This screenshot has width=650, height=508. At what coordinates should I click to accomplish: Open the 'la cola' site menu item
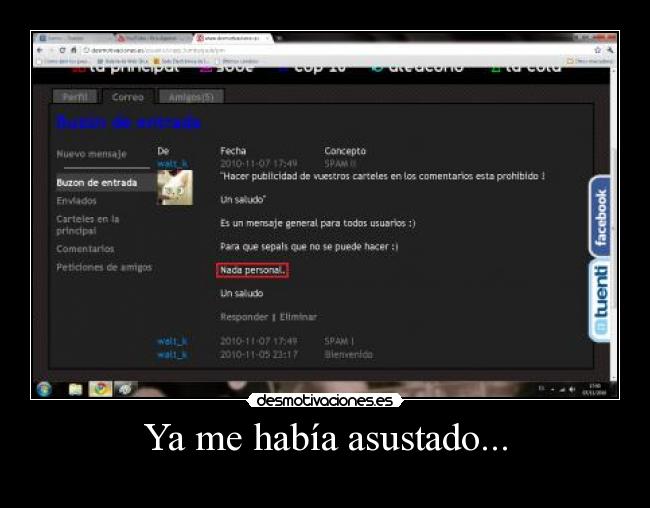point(526,69)
